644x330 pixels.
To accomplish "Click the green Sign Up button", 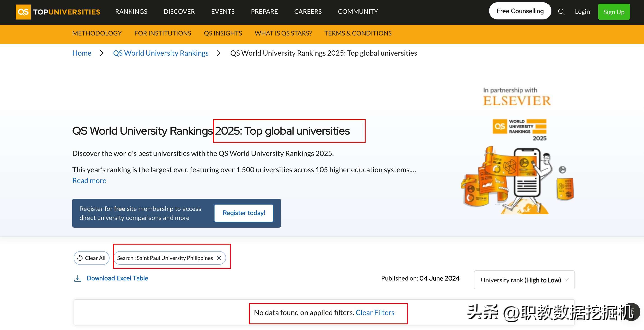I will [614, 12].
